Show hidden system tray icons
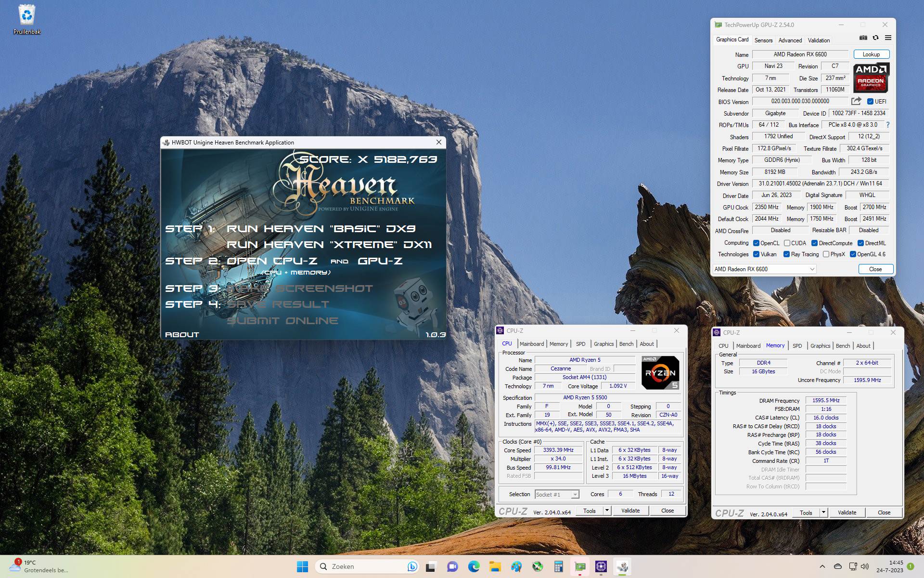 822,566
